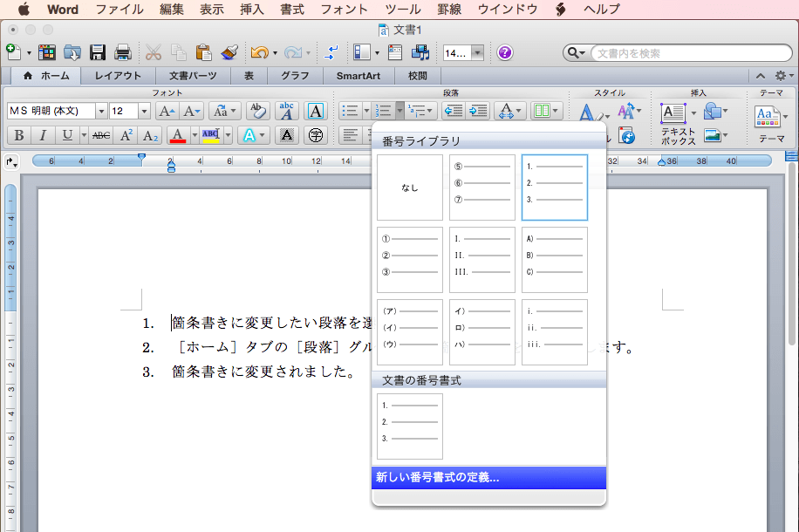The image size is (799, 532).
Task: Click the character border A icon
Action: point(316,111)
